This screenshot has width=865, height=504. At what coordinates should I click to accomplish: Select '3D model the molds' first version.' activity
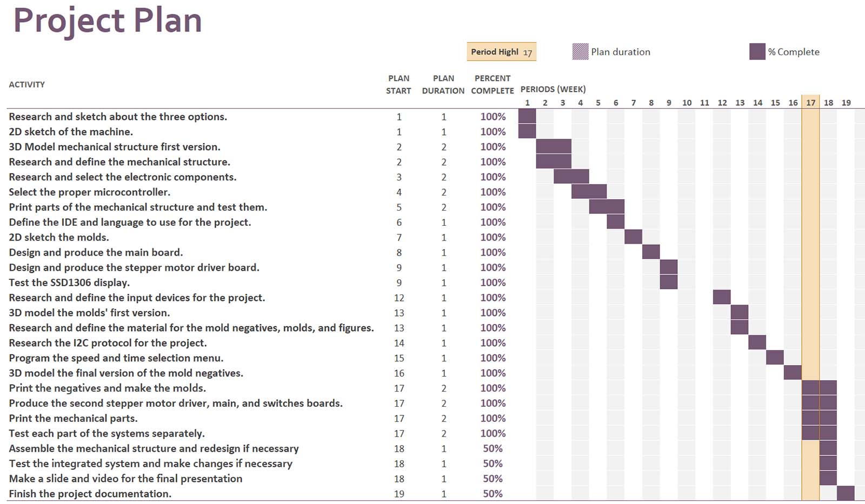(x=89, y=313)
